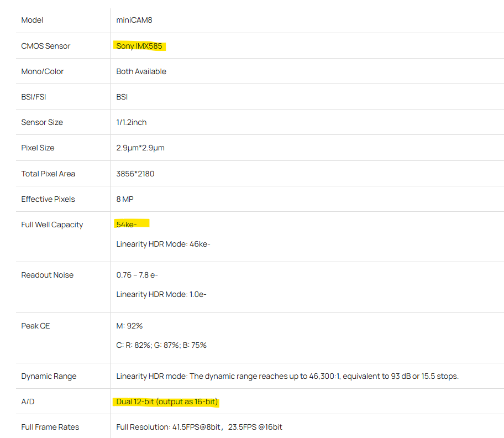Click the M: 92% peak QE value
Screen dimensions: 504x438
click(129, 326)
